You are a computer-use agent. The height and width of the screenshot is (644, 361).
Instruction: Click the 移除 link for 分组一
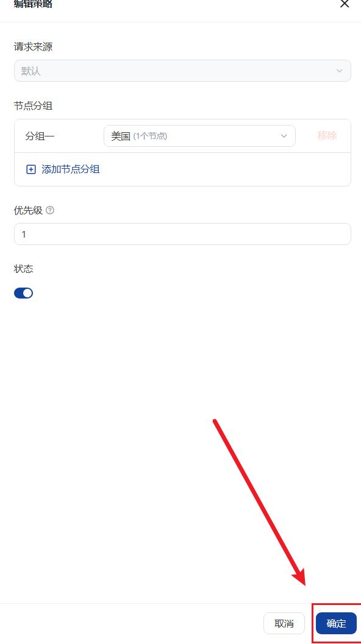point(327,136)
